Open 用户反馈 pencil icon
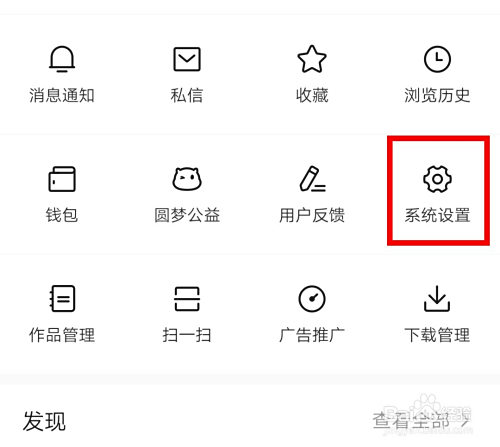The height and width of the screenshot is (447, 500). [x=313, y=179]
